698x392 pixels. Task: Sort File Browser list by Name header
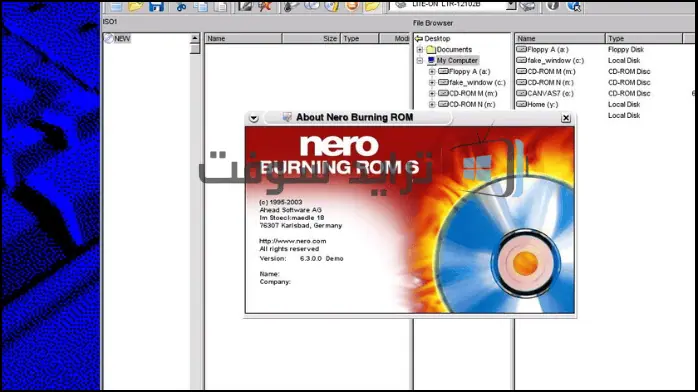tap(560, 38)
